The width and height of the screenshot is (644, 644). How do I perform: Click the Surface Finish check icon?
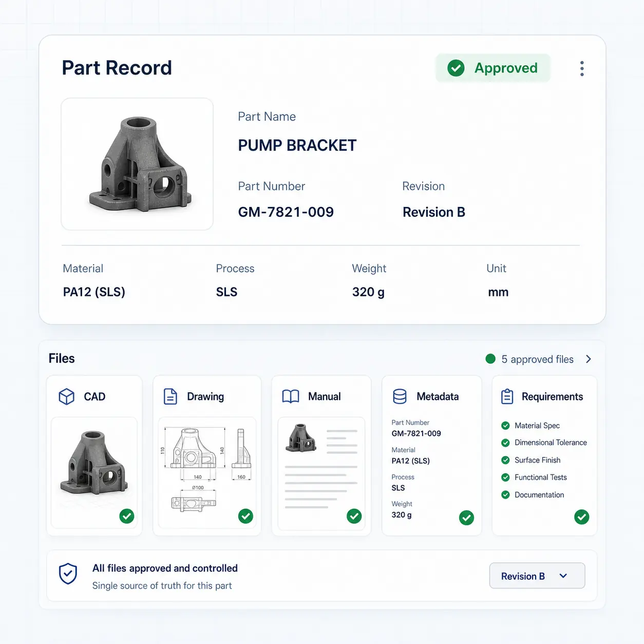505,460
